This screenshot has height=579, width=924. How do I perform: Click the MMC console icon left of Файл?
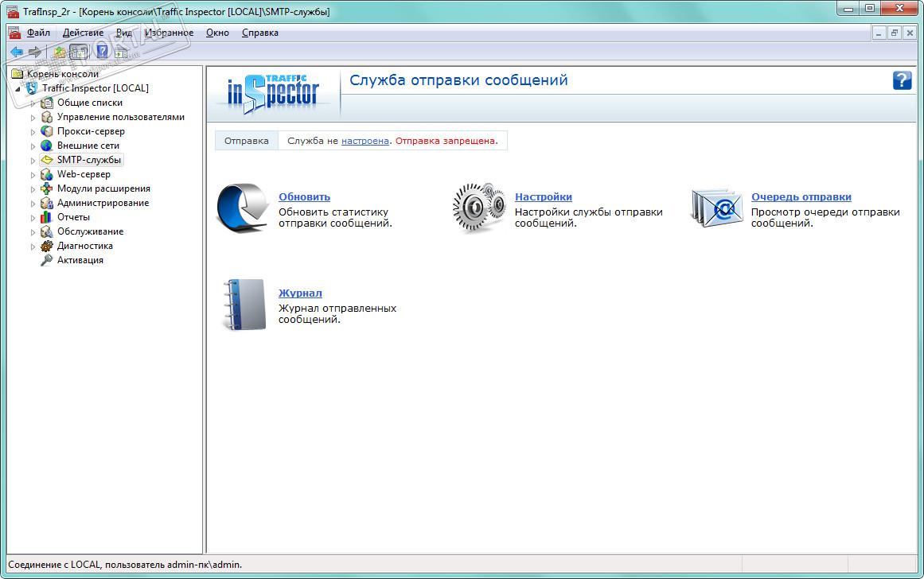(x=15, y=33)
